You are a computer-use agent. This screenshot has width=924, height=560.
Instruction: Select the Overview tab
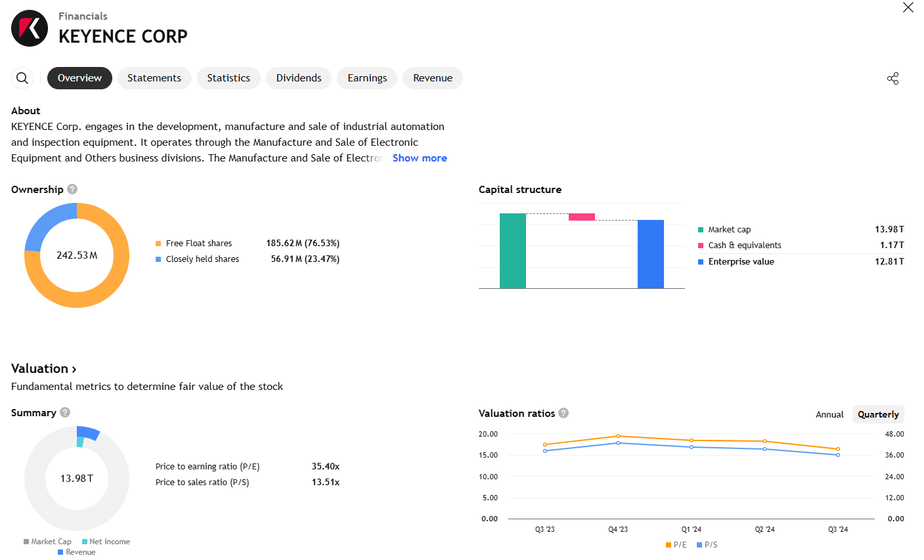(x=79, y=78)
